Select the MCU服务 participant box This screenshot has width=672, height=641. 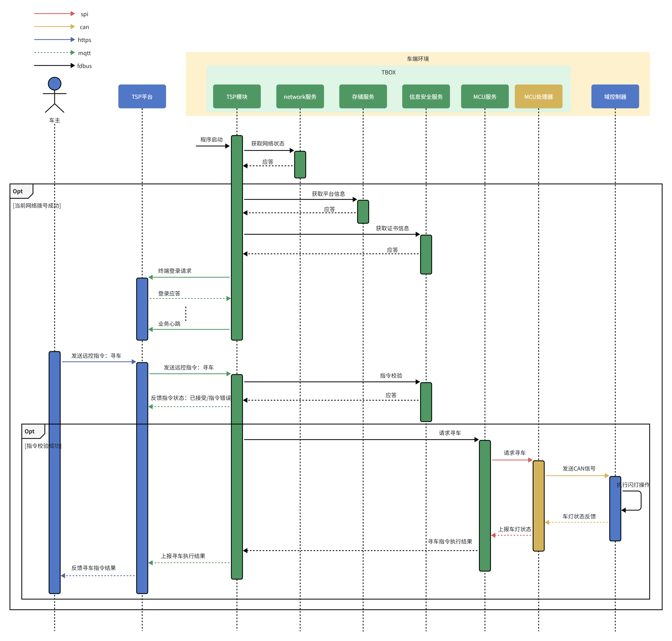pyautogui.click(x=485, y=96)
